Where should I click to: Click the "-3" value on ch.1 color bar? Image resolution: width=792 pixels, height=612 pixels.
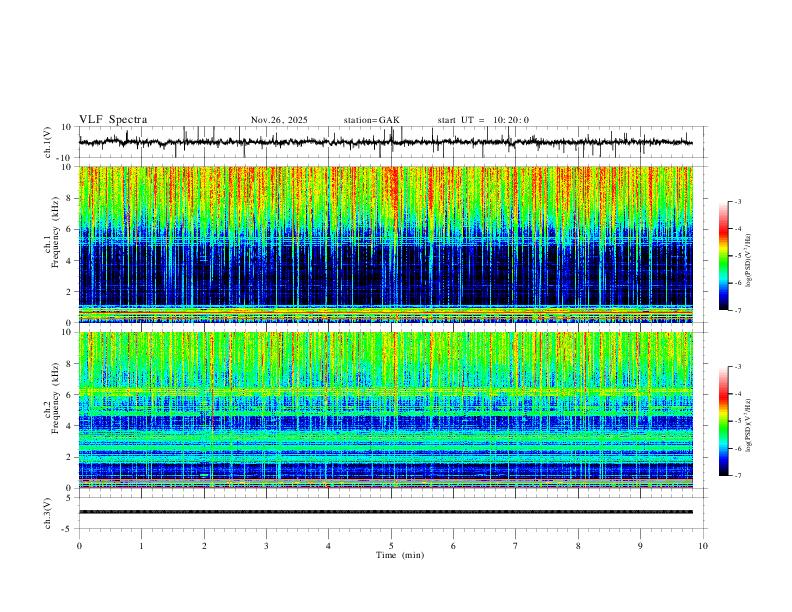tap(737, 201)
